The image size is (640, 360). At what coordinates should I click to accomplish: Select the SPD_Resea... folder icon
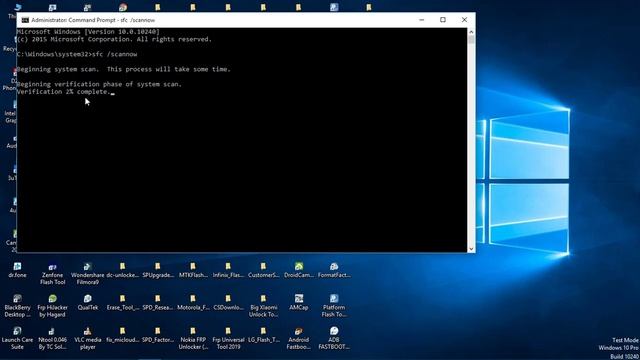coord(158,302)
